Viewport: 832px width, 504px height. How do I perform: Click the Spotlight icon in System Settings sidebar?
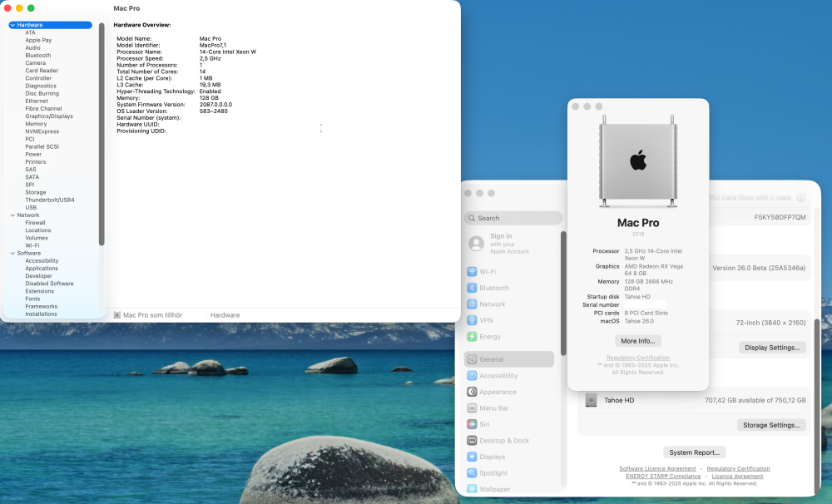(472, 472)
